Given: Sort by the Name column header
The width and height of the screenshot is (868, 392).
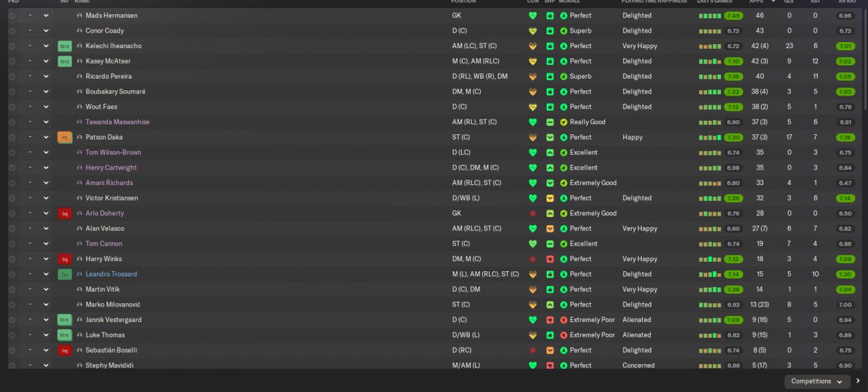Looking at the screenshot, I should click(82, 2).
